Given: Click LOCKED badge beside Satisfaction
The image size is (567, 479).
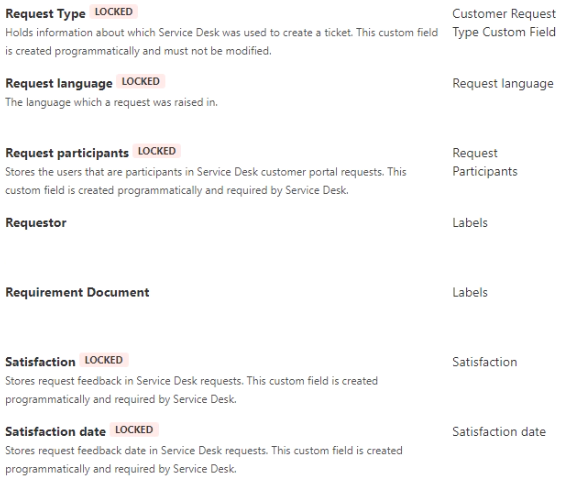Looking at the screenshot, I should (x=104, y=360).
